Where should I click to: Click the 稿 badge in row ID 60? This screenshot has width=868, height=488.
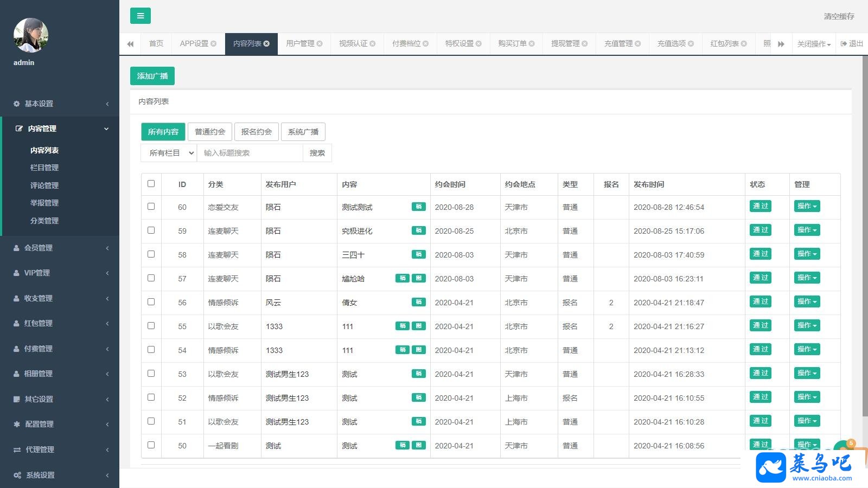tap(418, 207)
